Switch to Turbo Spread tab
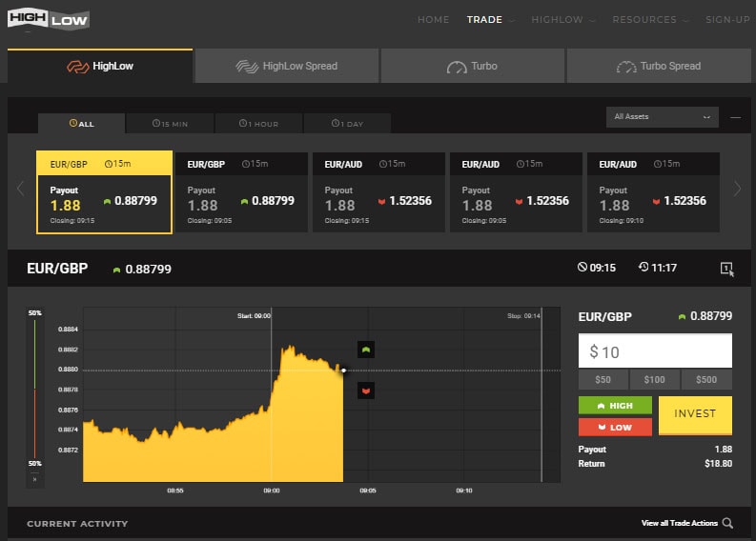 [x=659, y=66]
